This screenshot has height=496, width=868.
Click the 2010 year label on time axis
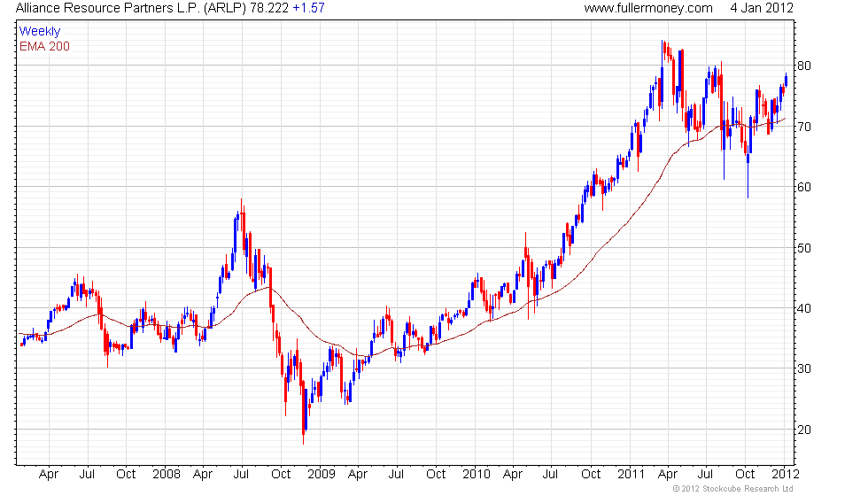coord(477,475)
